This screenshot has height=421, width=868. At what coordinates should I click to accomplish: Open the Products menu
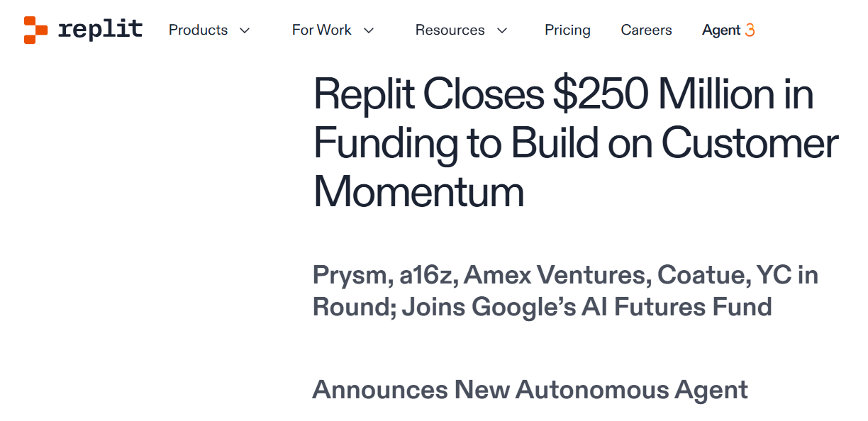(199, 30)
